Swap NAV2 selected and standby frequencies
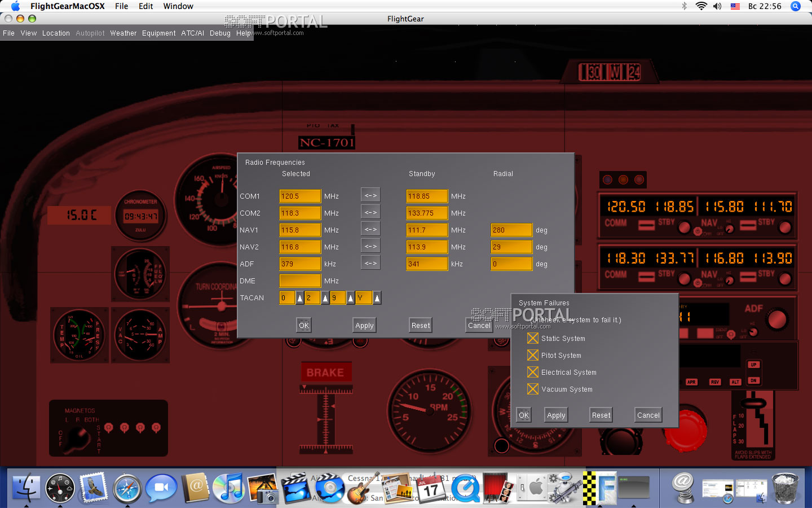This screenshot has width=812, height=508. pyautogui.click(x=370, y=246)
